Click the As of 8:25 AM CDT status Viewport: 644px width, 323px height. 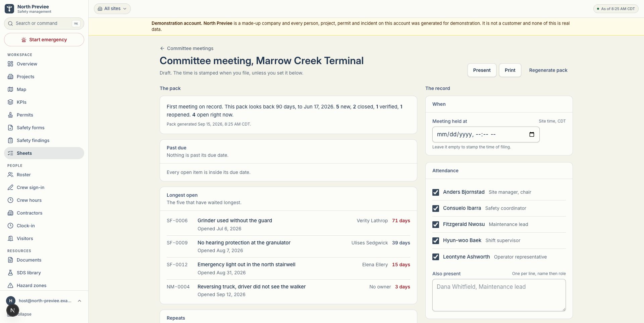point(615,9)
